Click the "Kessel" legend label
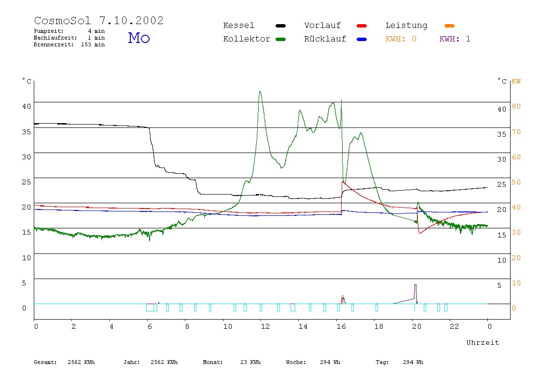The height and width of the screenshot is (392, 554). (x=239, y=26)
